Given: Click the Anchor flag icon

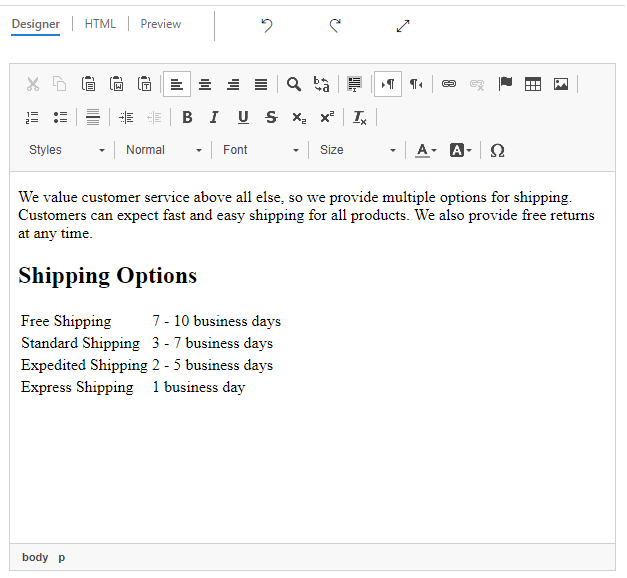Looking at the screenshot, I should (x=505, y=84).
